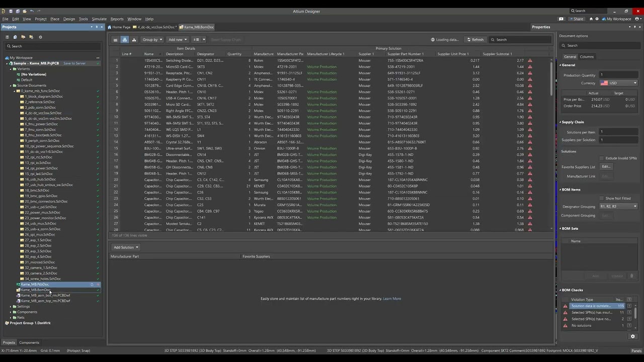The height and width of the screenshot is (362, 644).
Task: Toggle the Solution data is outdated check box
Action: tap(629, 306)
